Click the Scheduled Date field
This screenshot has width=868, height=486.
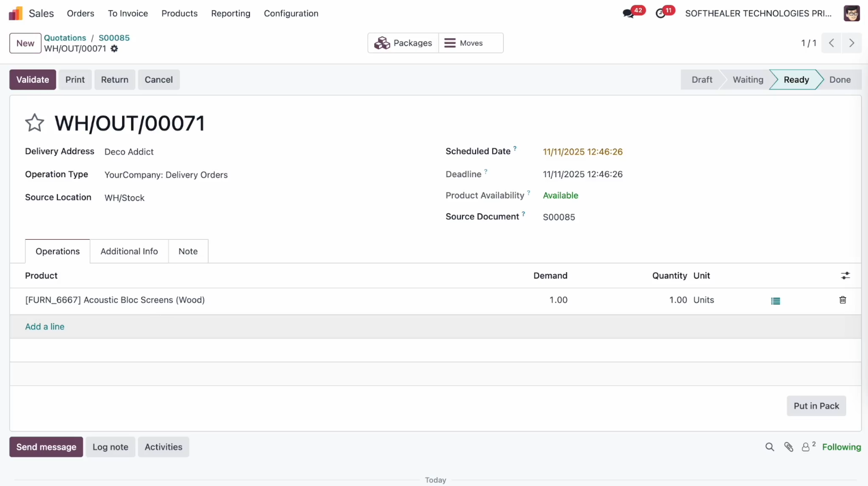582,152
